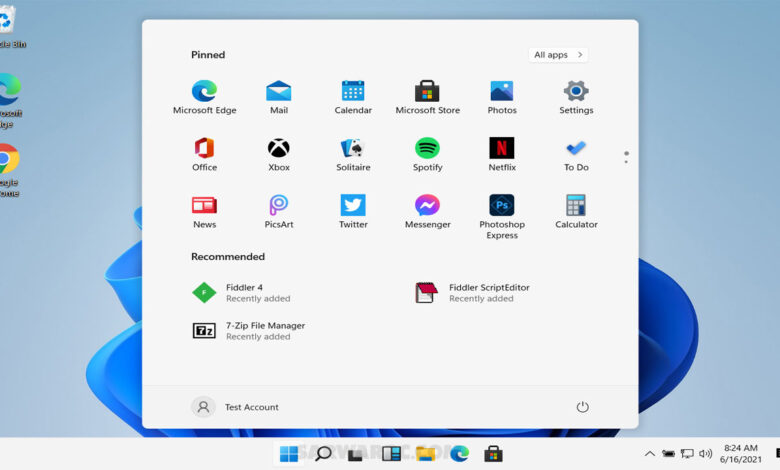Viewport: 780px width, 470px height.
Task: Click the Windows Start button on taskbar
Action: (x=289, y=454)
